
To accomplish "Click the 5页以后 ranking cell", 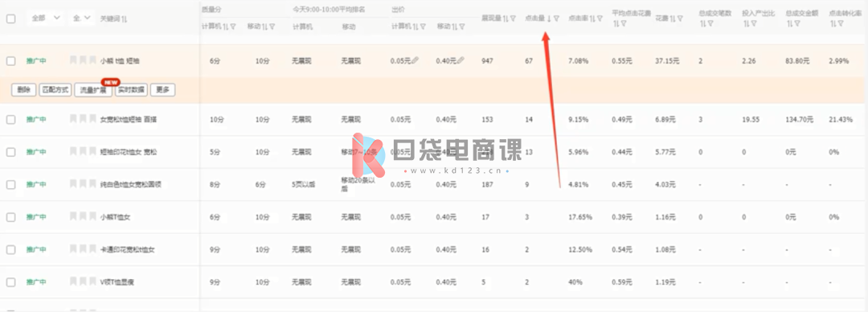I will pyautogui.click(x=303, y=184).
